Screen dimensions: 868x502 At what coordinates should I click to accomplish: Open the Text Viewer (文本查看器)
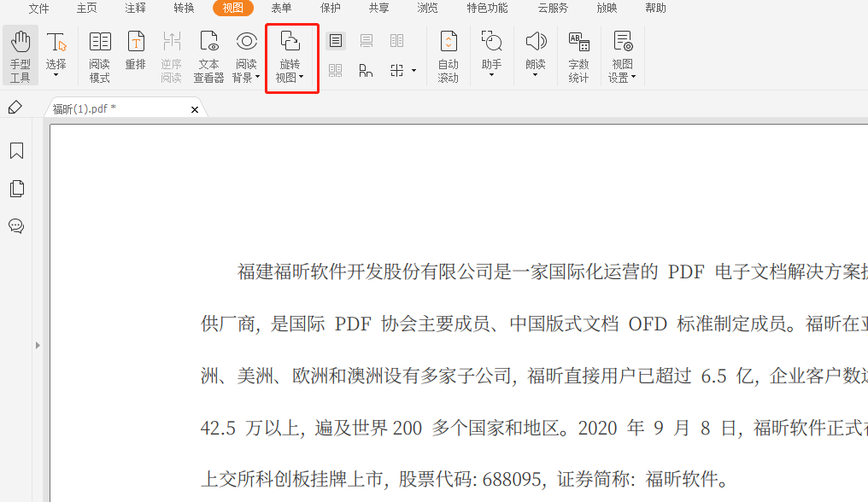click(x=208, y=53)
